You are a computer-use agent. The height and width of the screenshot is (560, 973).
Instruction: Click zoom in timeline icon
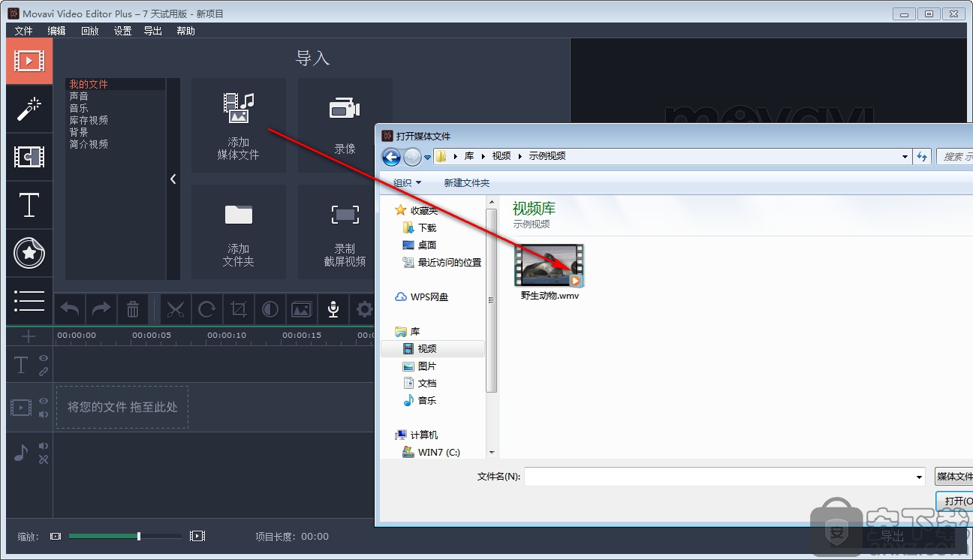[197, 536]
